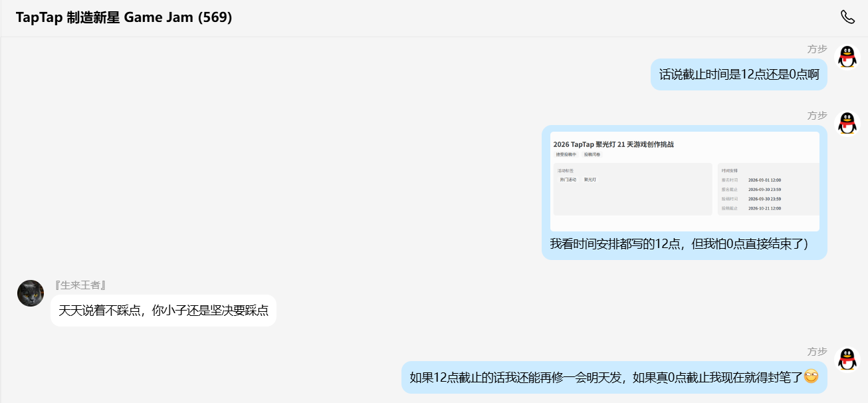Open 方步's avatar beside the schedule image message
Image resolution: width=868 pixels, height=403 pixels.
point(847,124)
